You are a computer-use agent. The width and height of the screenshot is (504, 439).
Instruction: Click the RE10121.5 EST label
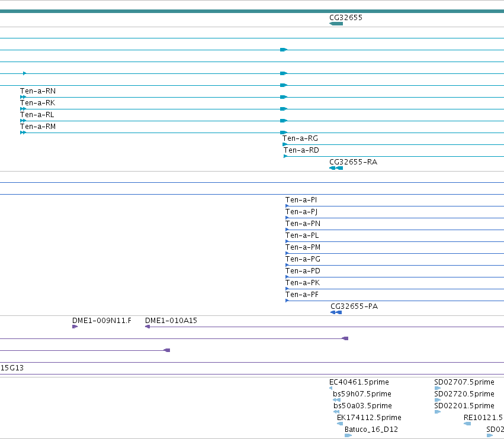(x=483, y=418)
